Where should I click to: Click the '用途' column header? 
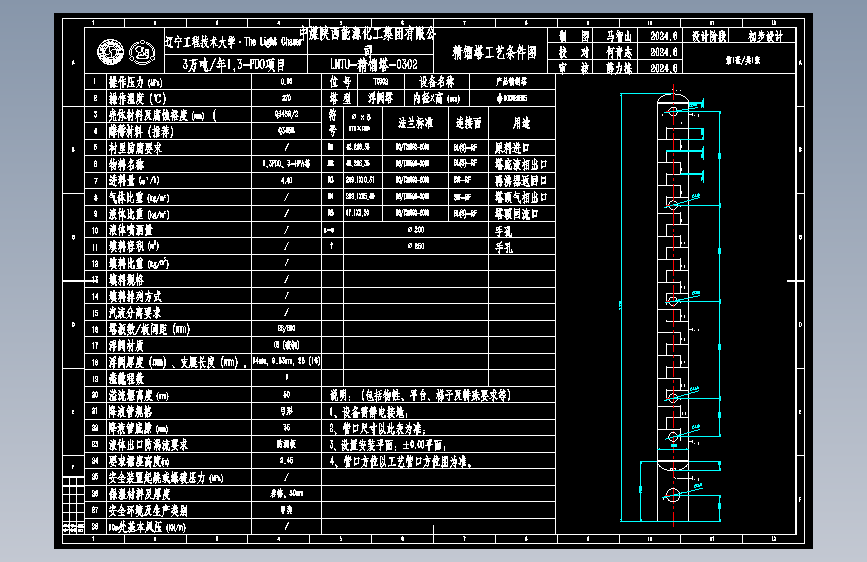[521, 123]
